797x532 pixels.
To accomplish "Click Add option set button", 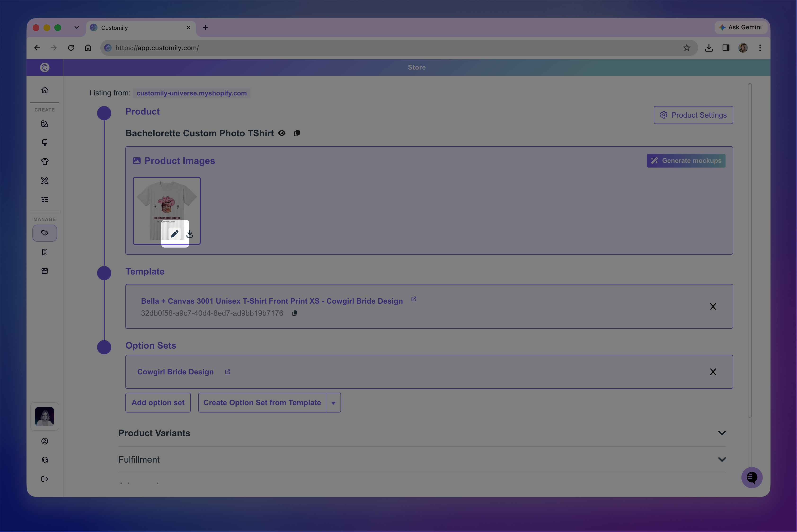I will (x=158, y=403).
